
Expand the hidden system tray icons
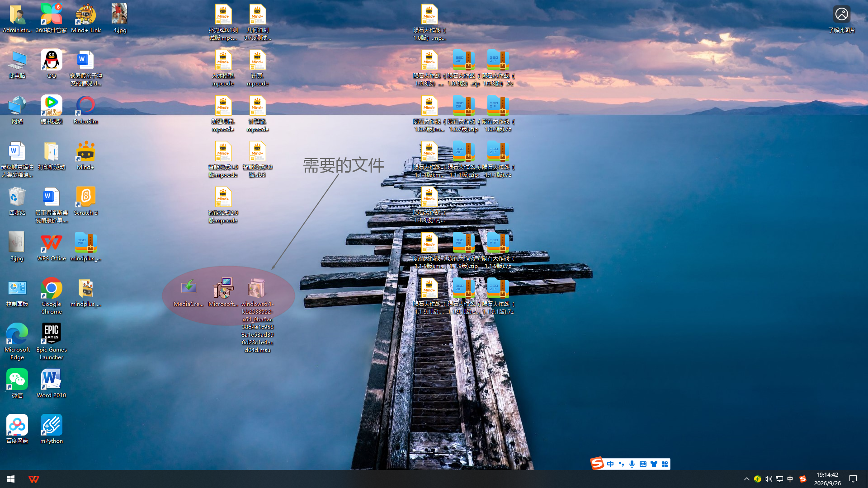tap(747, 479)
